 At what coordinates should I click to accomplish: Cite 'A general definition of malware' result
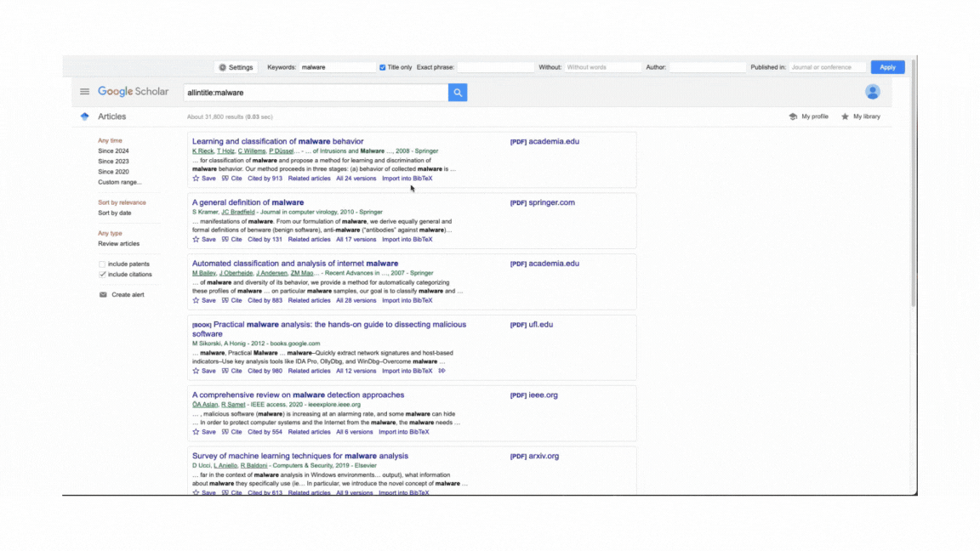click(232, 239)
